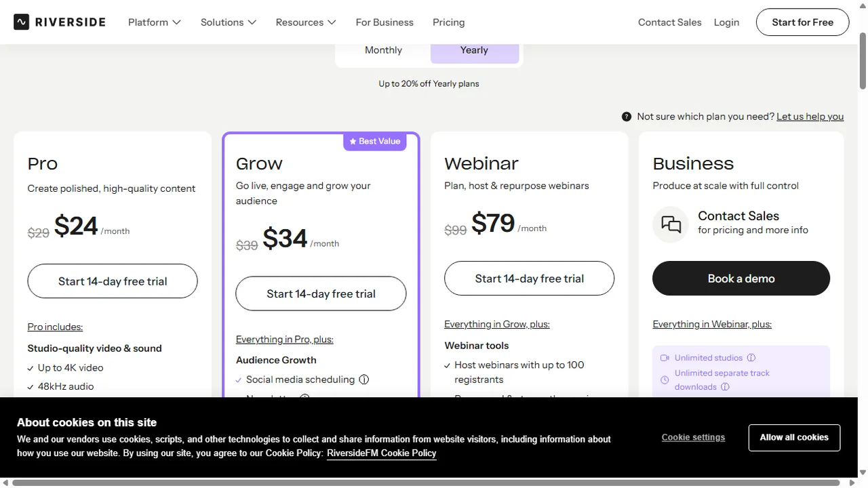The height and width of the screenshot is (488, 868).
Task: Start the Webinar plan 14-day free trial
Action: coord(530,279)
